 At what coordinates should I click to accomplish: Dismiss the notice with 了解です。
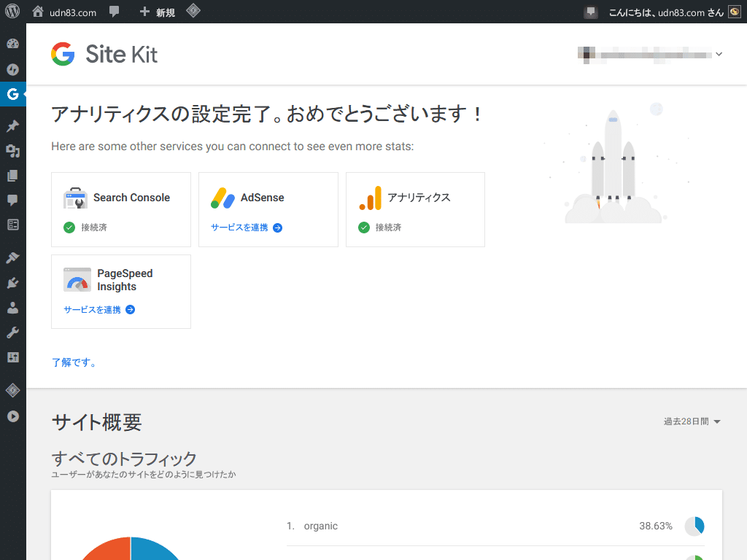(74, 362)
